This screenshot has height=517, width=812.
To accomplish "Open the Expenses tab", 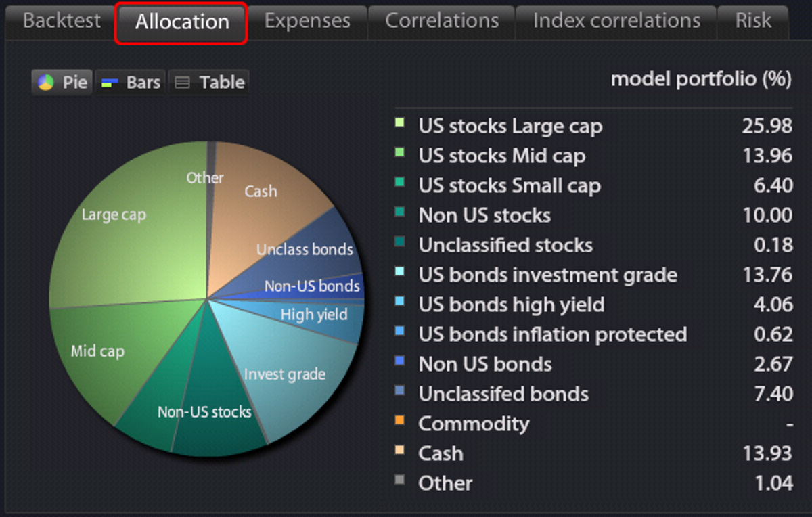I will point(307,21).
